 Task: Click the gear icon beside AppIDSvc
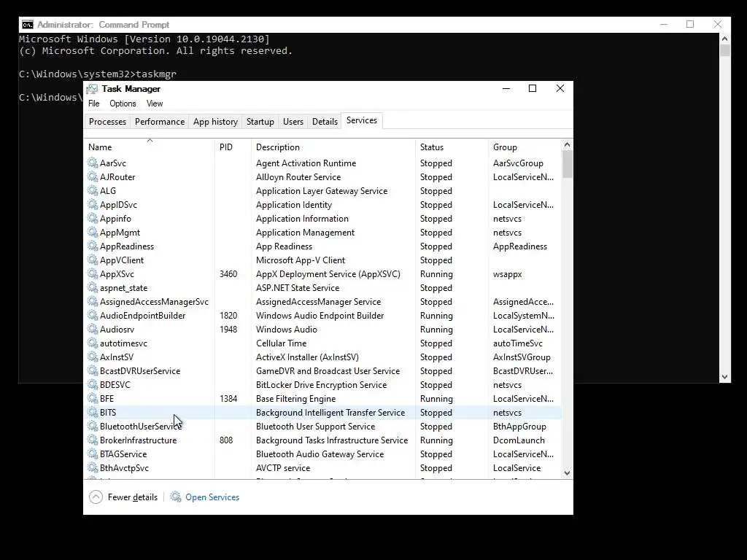[93, 204]
